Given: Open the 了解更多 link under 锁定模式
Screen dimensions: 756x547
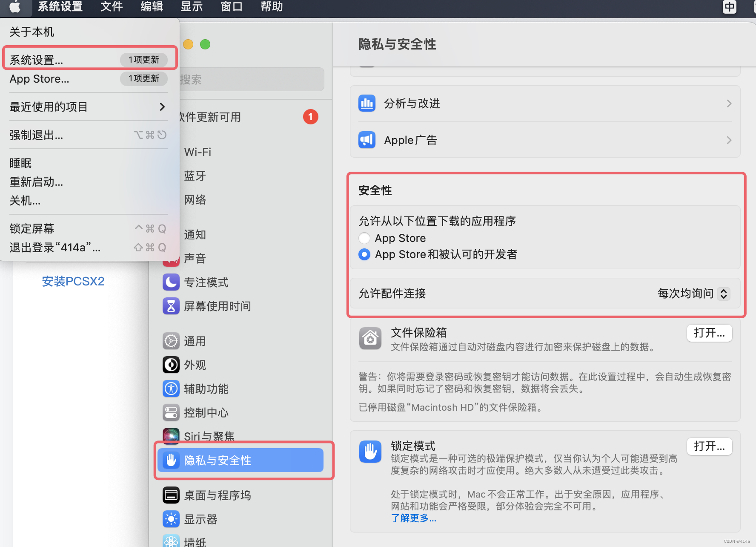Looking at the screenshot, I should coord(413,518).
